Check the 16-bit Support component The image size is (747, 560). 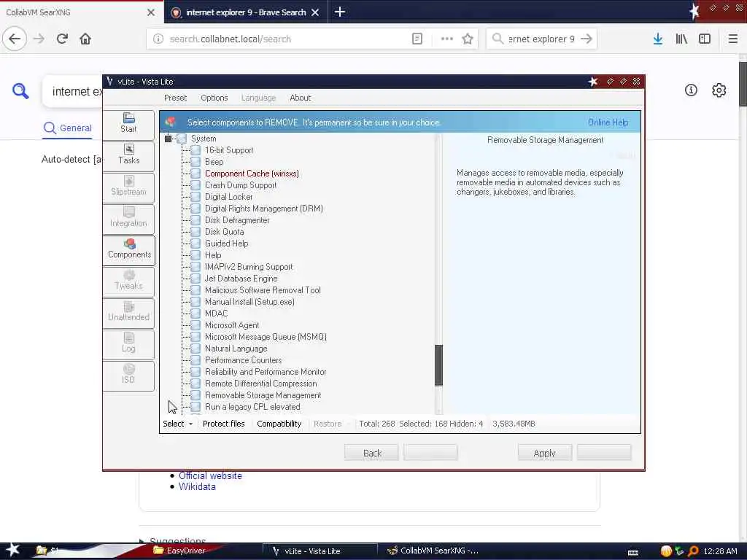coord(196,150)
